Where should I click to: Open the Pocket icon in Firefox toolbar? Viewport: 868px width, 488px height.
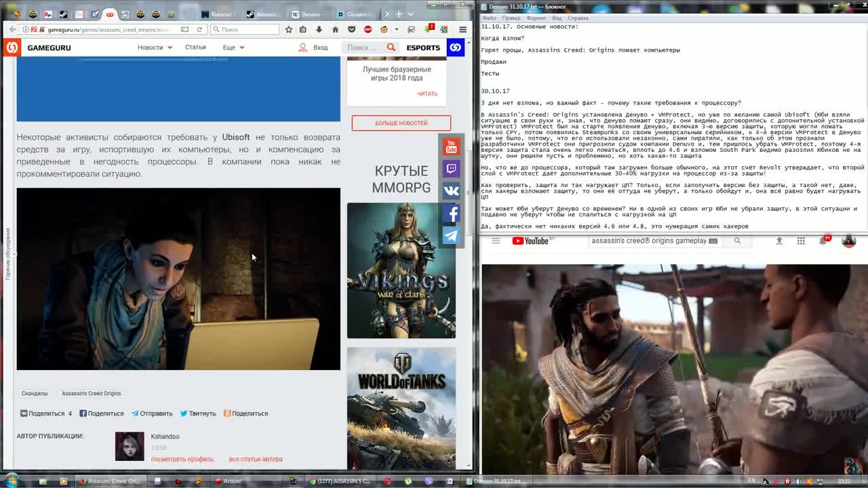click(x=351, y=30)
